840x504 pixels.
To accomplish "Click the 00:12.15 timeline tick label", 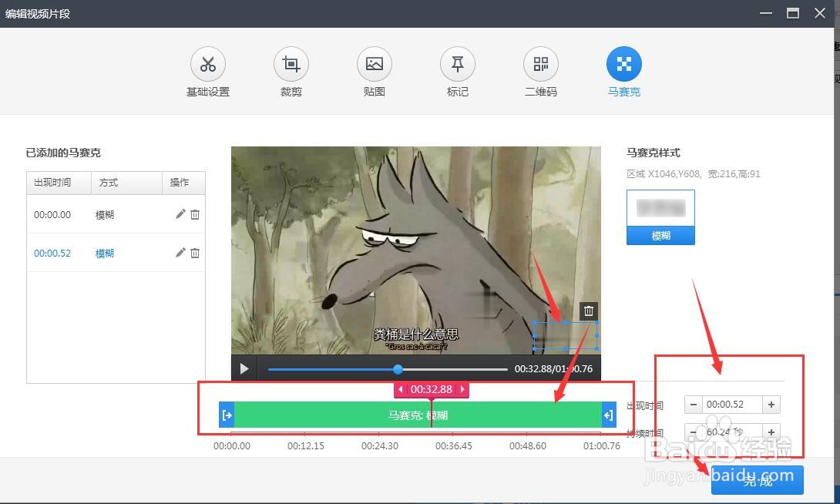I will click(306, 445).
